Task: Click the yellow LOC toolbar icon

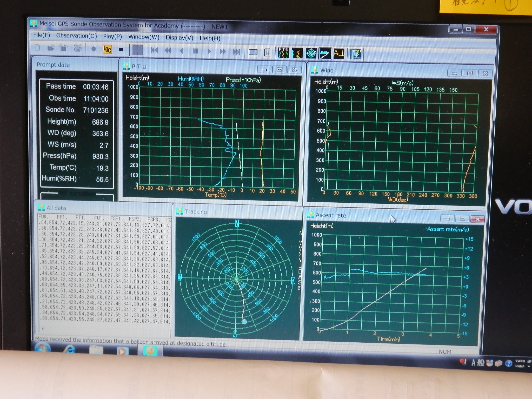Action: click(x=107, y=49)
